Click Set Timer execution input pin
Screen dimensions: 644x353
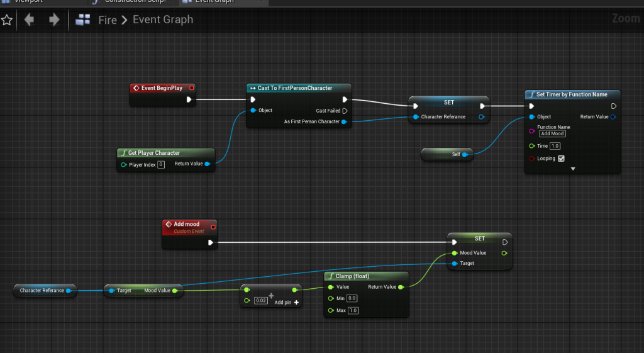[x=531, y=106]
